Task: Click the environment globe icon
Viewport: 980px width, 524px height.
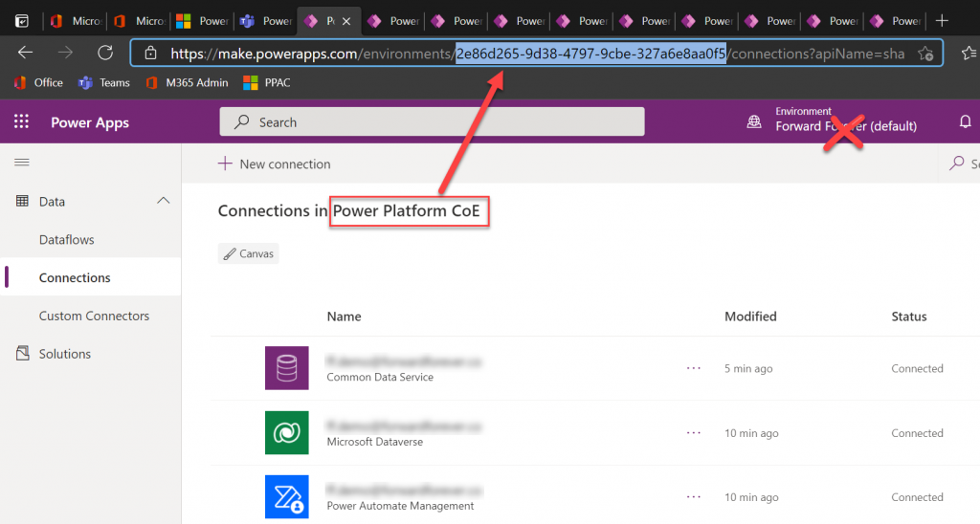Action: [x=754, y=121]
